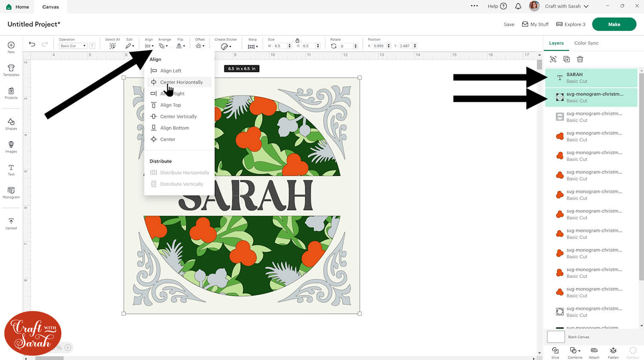Toggle the size aspect ratio lock

coord(297,40)
